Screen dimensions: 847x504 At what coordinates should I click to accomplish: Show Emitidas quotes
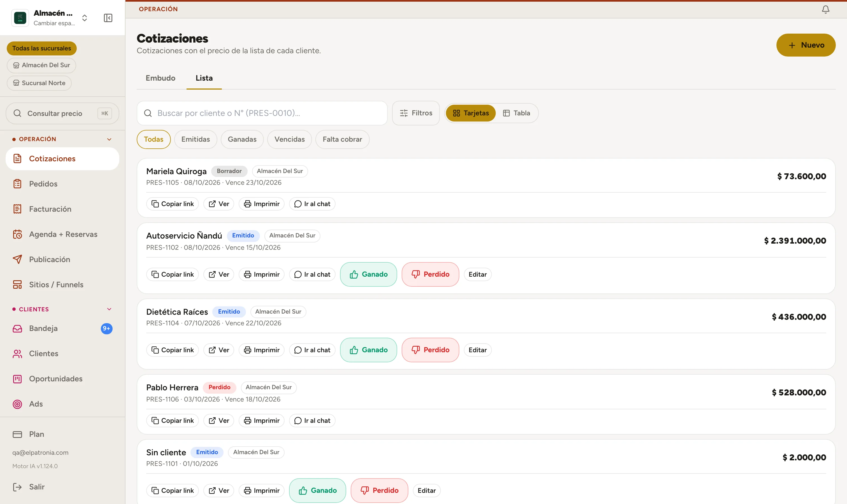[195, 139]
